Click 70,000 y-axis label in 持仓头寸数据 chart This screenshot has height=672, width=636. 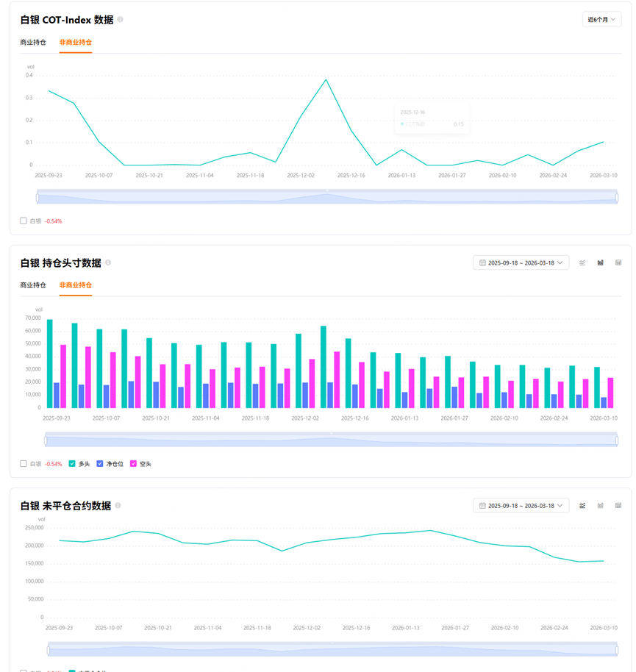click(33, 318)
